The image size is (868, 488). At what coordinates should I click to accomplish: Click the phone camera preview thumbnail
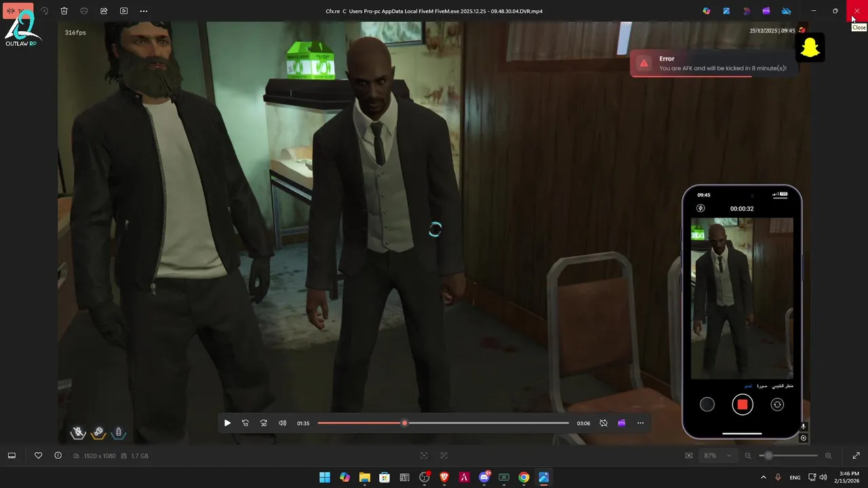coord(742,298)
